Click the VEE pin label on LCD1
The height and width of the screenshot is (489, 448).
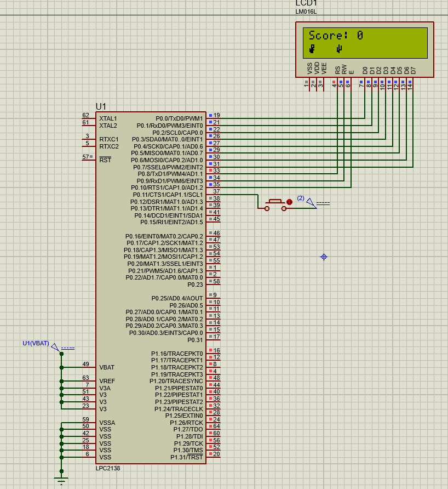click(324, 69)
